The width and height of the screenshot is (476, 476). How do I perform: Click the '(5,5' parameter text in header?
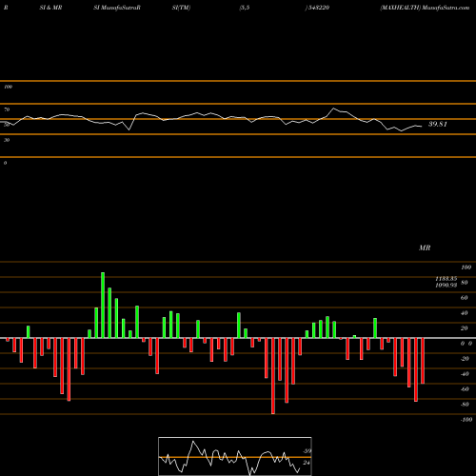(x=245, y=8)
